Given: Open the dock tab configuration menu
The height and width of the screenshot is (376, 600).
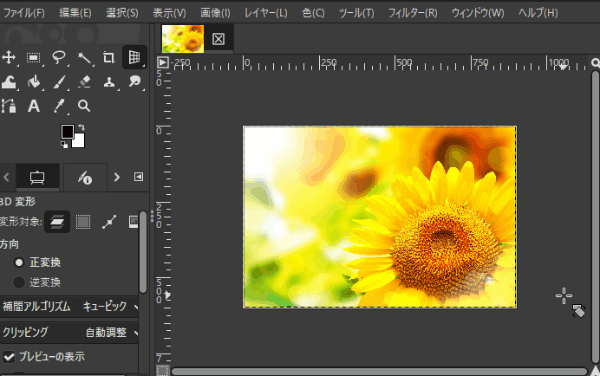Looking at the screenshot, I should [138, 177].
